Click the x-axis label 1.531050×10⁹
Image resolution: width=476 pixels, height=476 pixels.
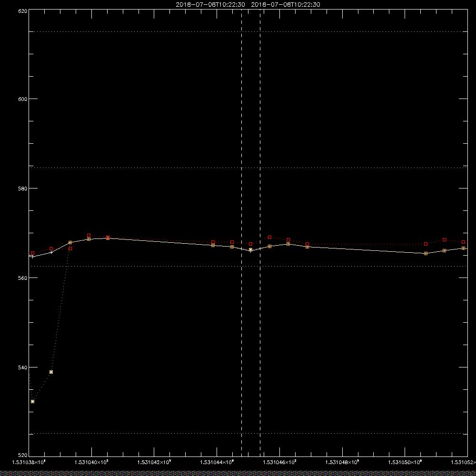405,462
